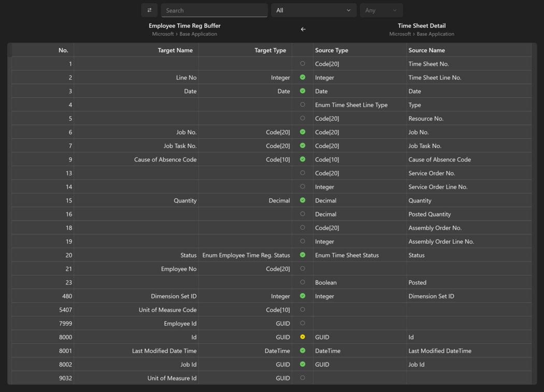Select the 'Resource No.' source name cell
544x392 pixels.
pos(469,118)
